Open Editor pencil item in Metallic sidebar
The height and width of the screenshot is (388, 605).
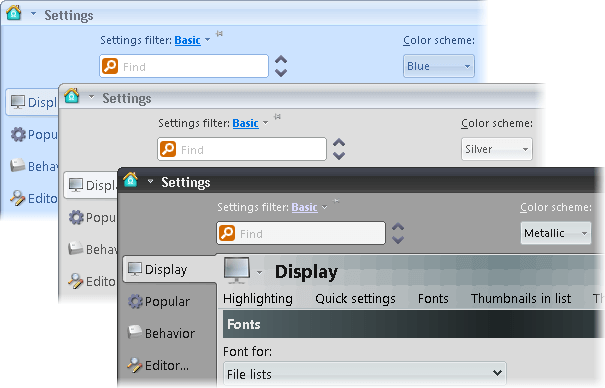point(159,365)
